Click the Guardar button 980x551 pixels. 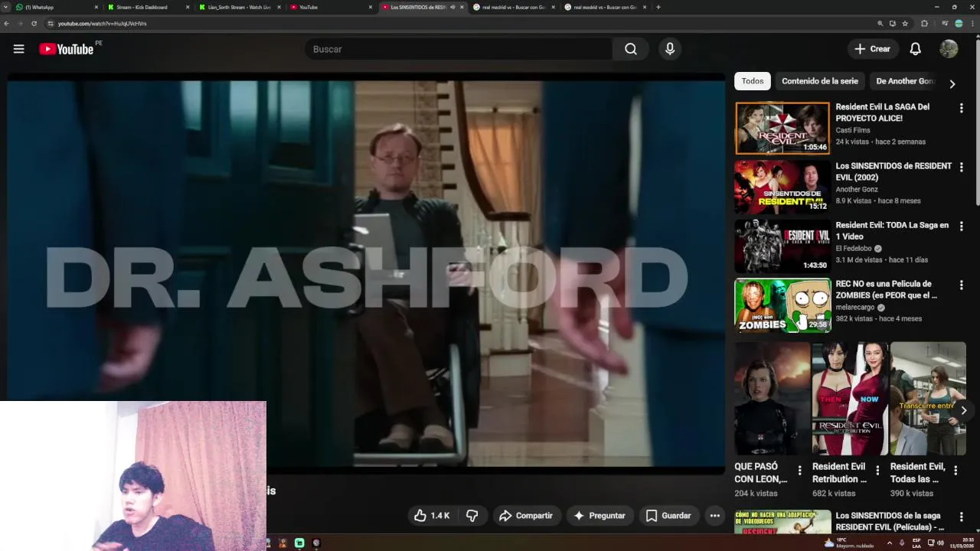[668, 516]
